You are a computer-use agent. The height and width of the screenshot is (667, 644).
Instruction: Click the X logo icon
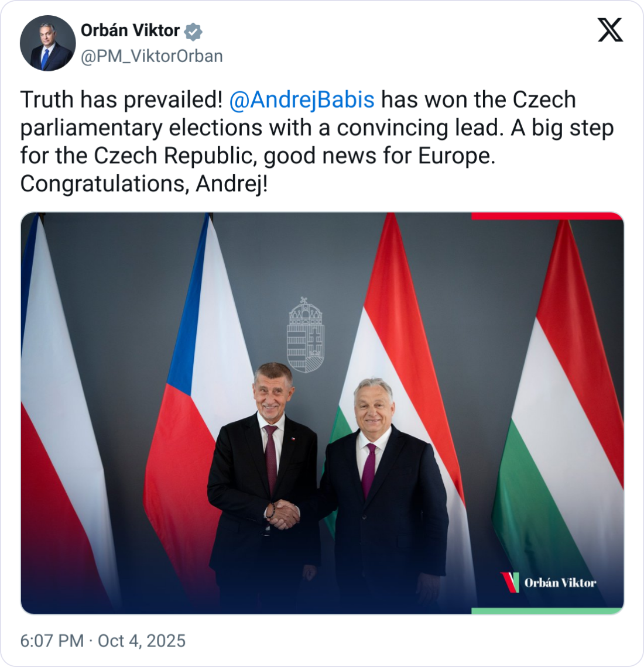610,30
